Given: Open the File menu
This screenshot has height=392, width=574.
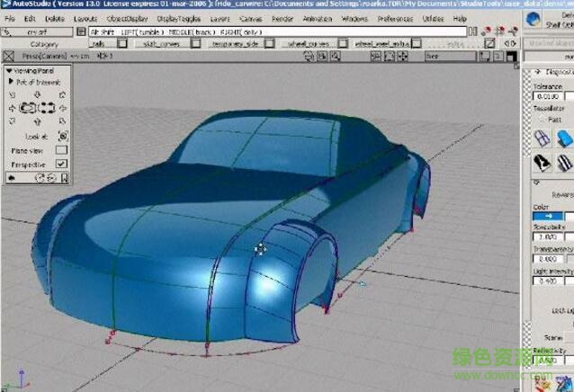Looking at the screenshot, I should coord(10,19).
